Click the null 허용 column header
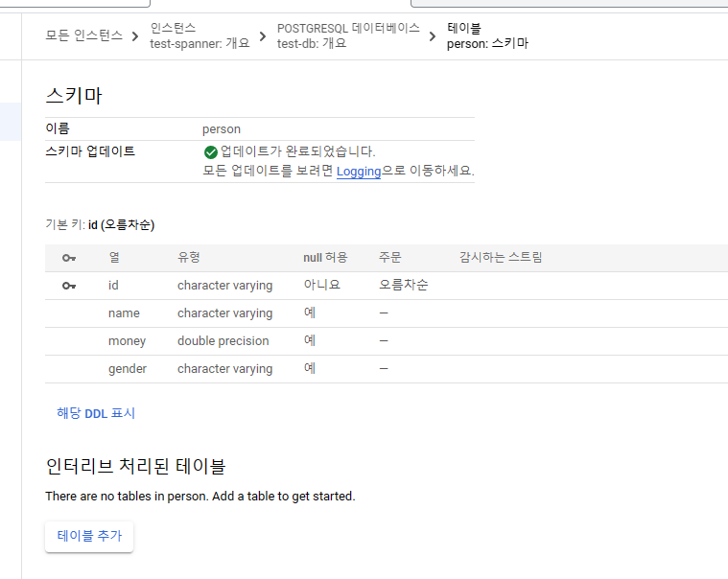This screenshot has height=579, width=728. [x=325, y=258]
